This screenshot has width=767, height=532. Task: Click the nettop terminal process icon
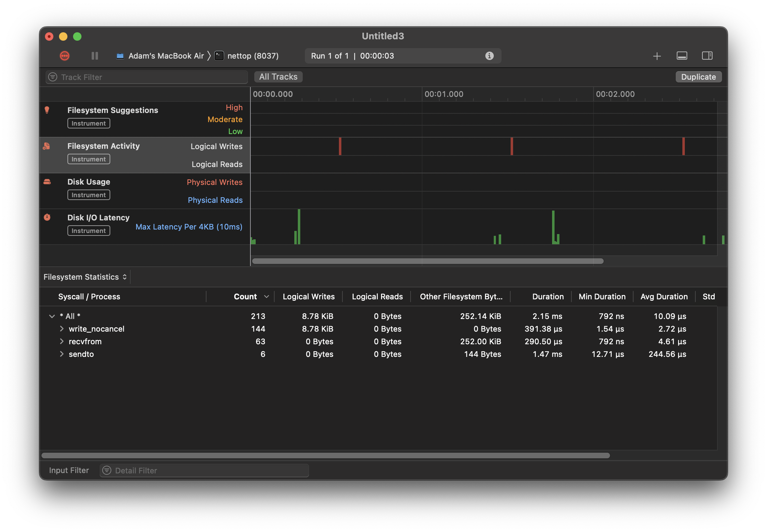(x=219, y=56)
